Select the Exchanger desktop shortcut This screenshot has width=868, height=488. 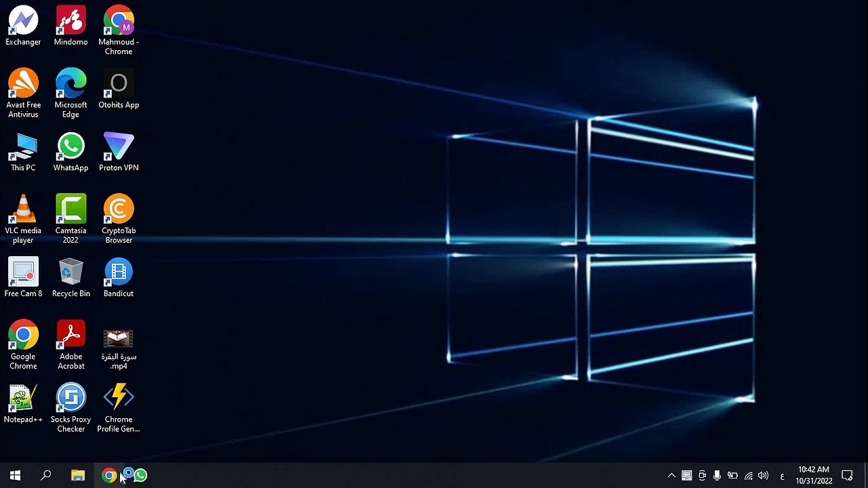(x=23, y=27)
